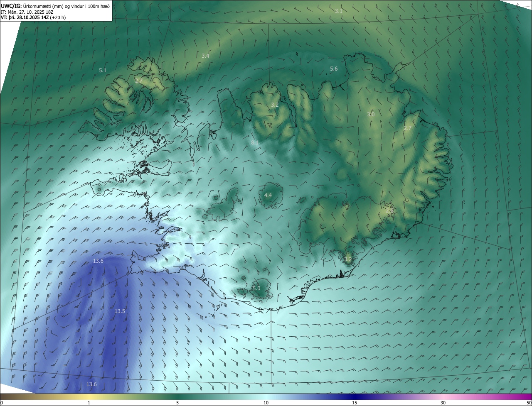This screenshot has width=532, height=406.
Task: Click the init time "IT: Mán. 27. 10. 2025 18Z"
Action: [28, 12]
